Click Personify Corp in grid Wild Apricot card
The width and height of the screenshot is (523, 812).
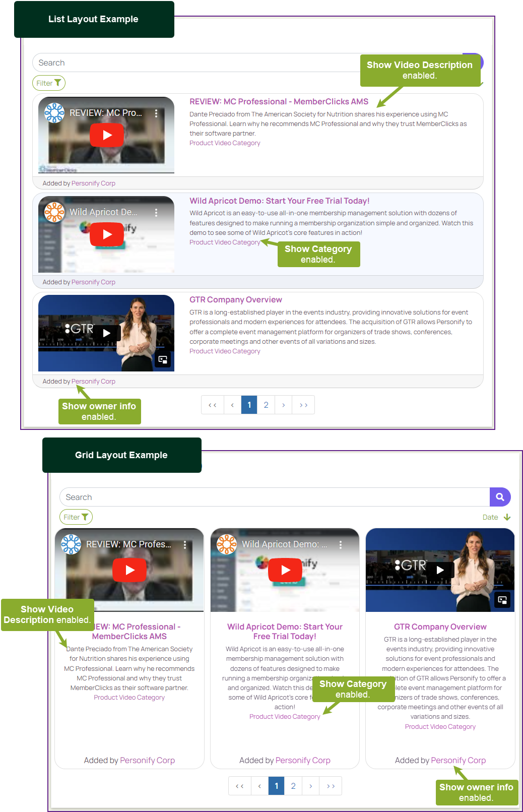tap(303, 761)
